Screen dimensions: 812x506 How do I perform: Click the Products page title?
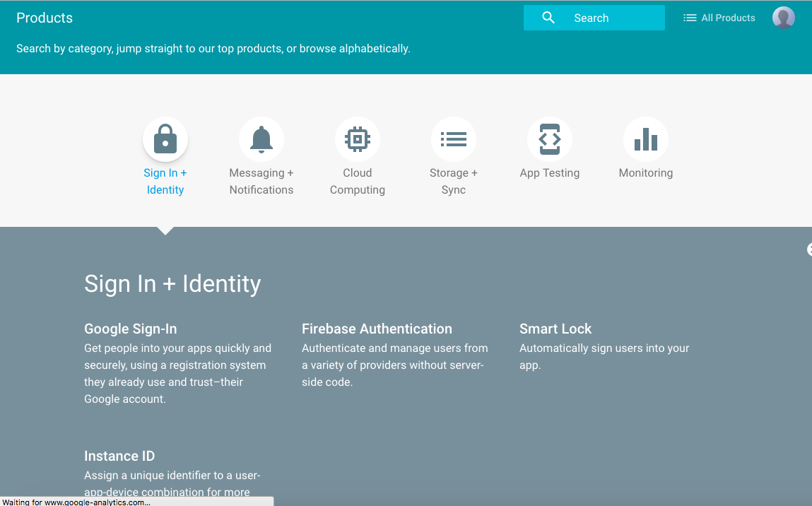(45, 18)
